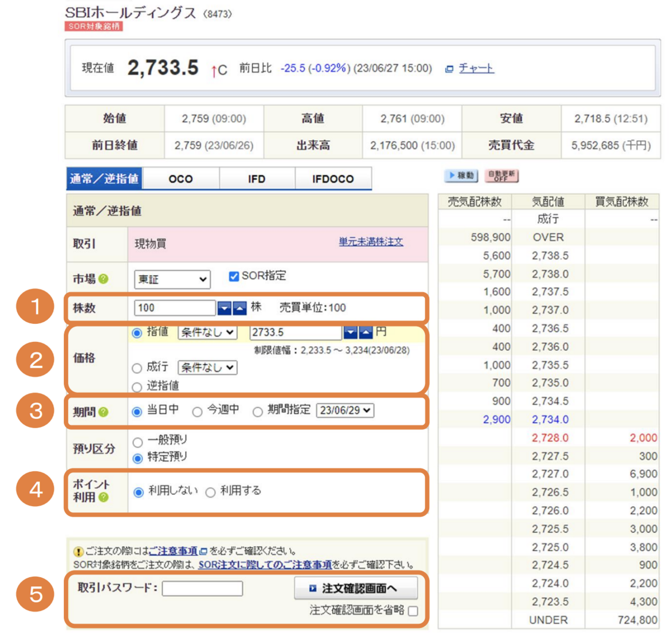Select ポイント 利用しない option
The width and height of the screenshot is (672, 640).
138,493
